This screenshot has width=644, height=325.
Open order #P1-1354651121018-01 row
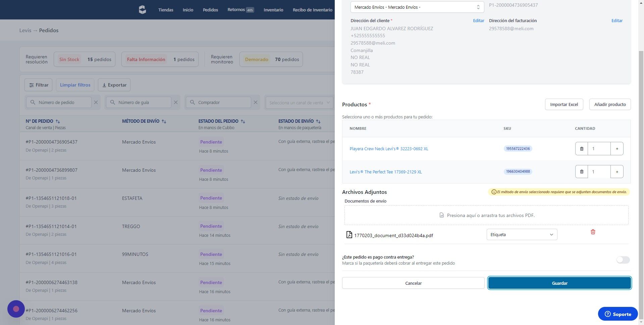pyautogui.click(x=177, y=202)
